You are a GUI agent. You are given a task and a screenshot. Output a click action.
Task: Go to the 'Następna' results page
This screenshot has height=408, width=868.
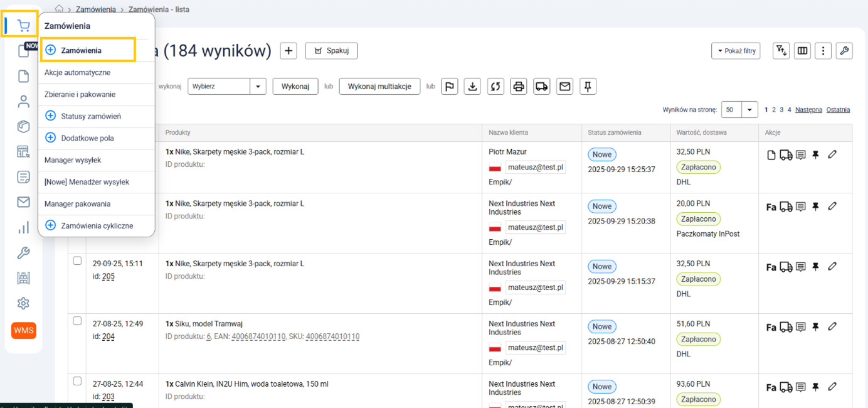pos(808,110)
